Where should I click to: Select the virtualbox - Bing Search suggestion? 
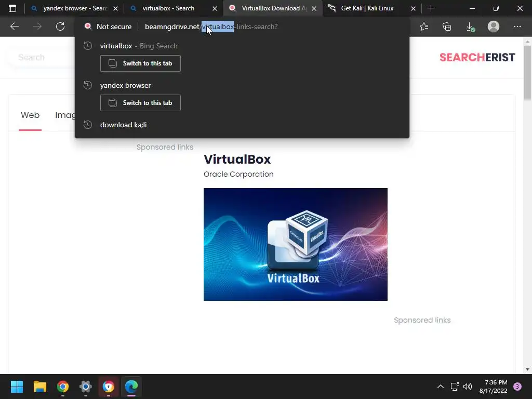pyautogui.click(x=242, y=46)
